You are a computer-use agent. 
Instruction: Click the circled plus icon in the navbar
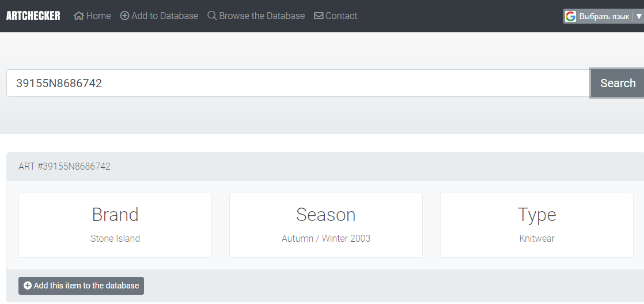[x=124, y=16]
